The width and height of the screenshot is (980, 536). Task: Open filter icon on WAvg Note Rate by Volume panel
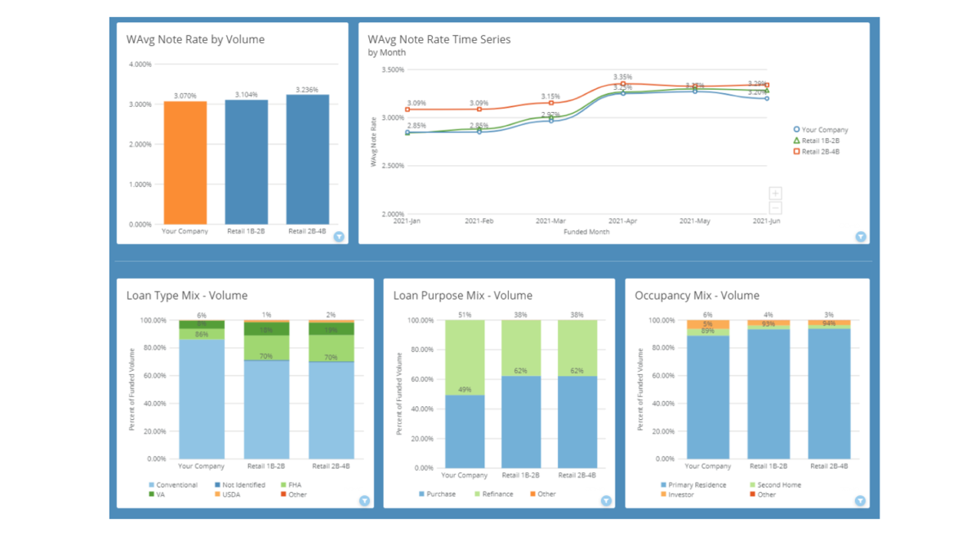pos(339,237)
